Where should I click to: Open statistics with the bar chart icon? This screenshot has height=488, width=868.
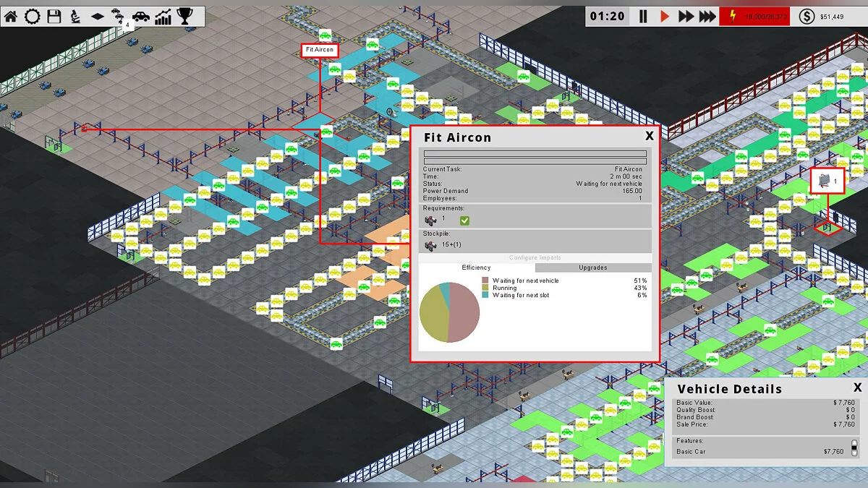(163, 17)
